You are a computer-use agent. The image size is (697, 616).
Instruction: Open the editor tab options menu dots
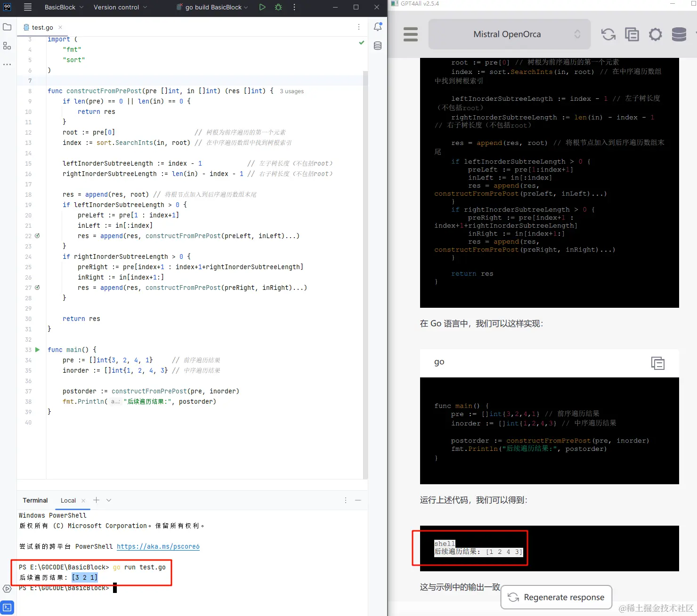click(359, 27)
